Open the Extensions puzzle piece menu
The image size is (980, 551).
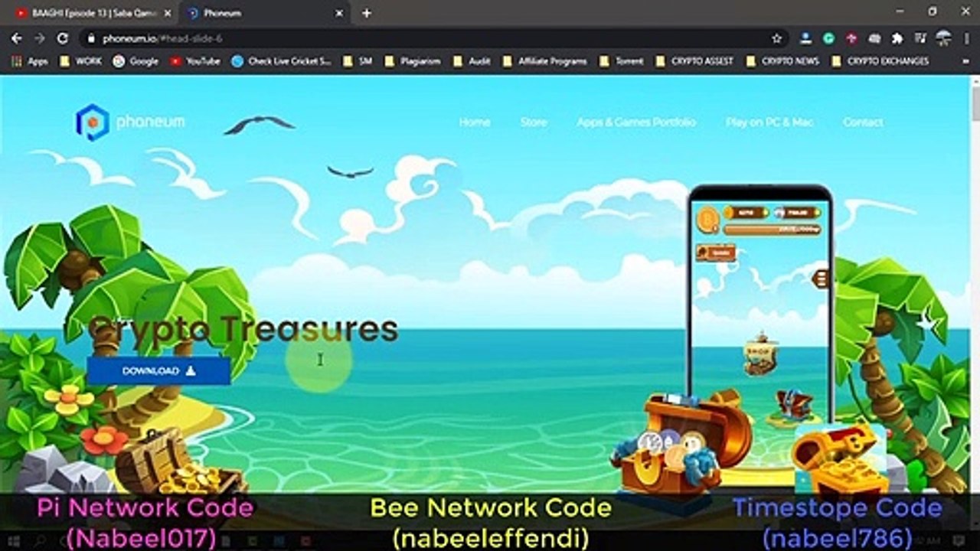[x=897, y=38]
